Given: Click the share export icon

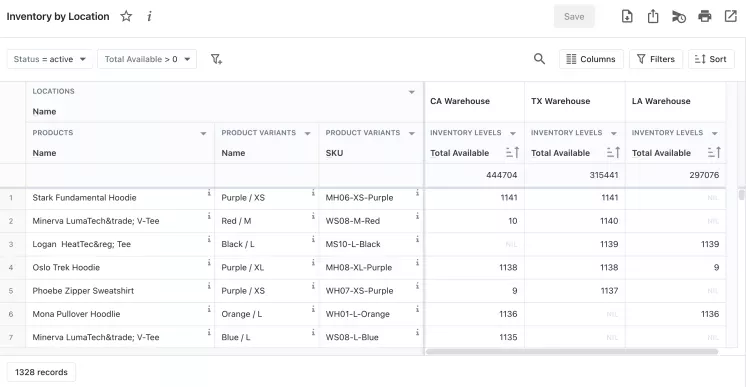Looking at the screenshot, I should (x=653, y=16).
